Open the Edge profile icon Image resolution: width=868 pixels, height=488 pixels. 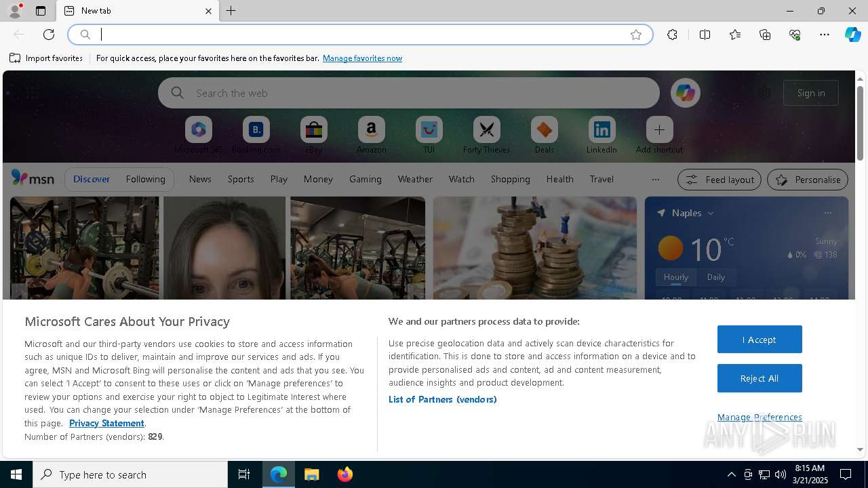14,11
